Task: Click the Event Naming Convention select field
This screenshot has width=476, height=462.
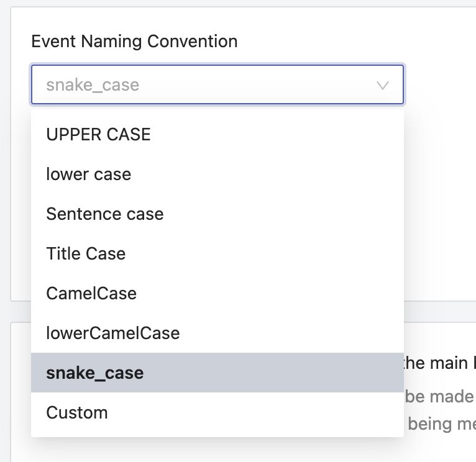Action: 205,84
